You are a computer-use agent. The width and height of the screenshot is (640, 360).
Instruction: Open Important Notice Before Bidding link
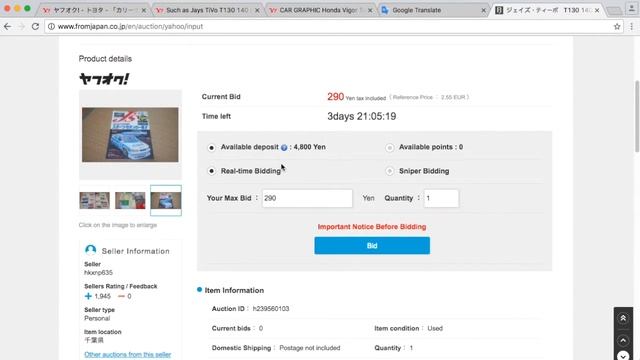372,227
